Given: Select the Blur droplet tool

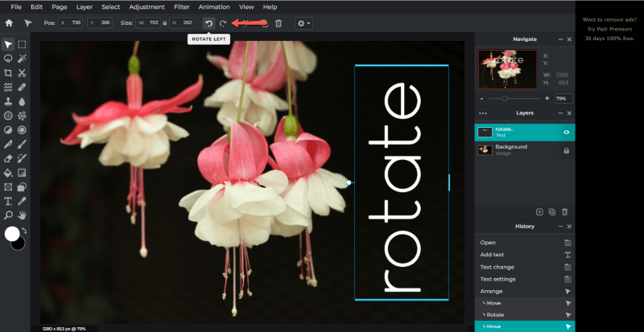Looking at the screenshot, I should 22,101.
